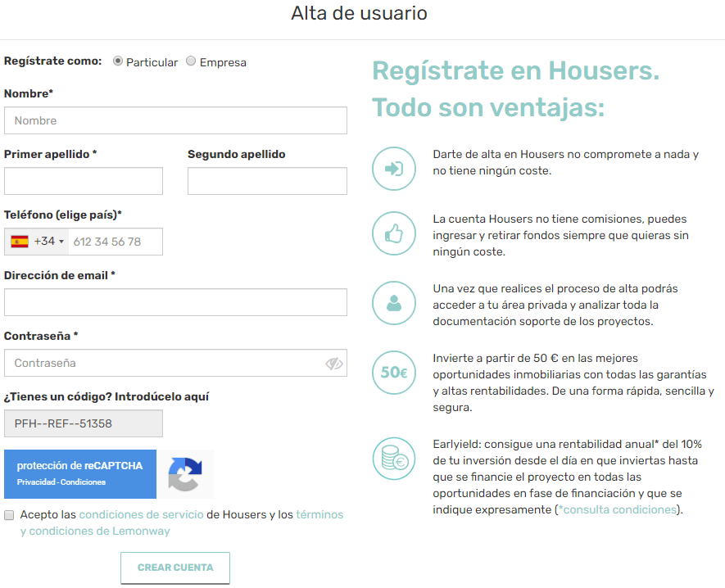The width and height of the screenshot is (725, 588).
Task: Click the 50€ circle icon
Action: click(x=394, y=373)
